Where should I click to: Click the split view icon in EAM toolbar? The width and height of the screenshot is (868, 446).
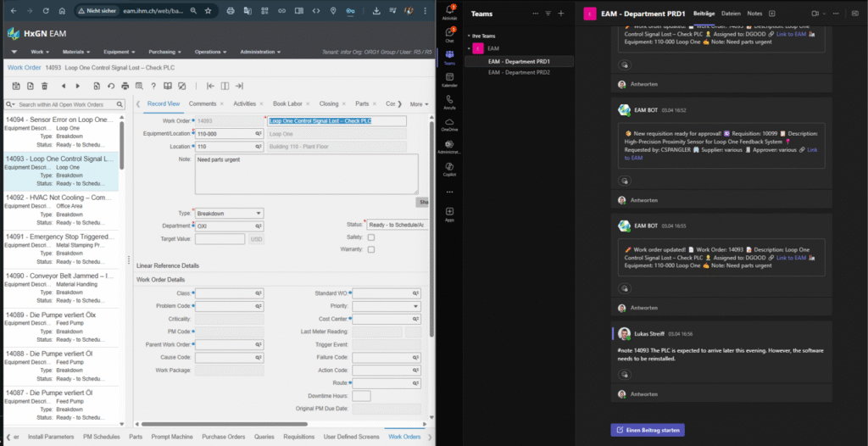pos(225,86)
